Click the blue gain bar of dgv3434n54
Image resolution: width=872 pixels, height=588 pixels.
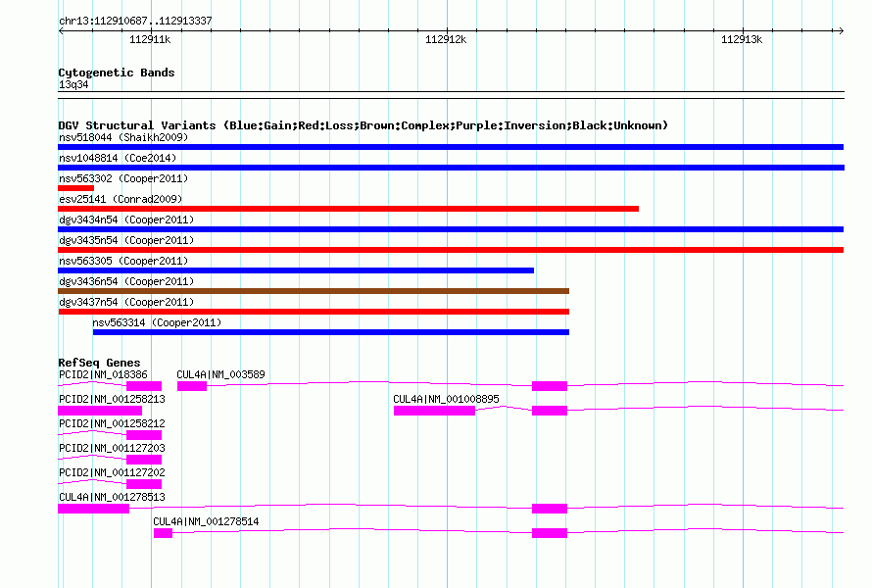(451, 229)
